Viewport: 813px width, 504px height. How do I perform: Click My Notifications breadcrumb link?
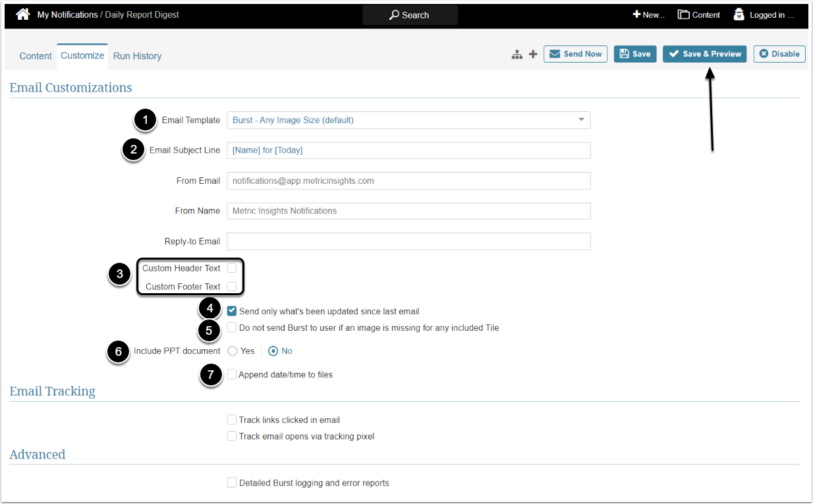[x=67, y=14]
